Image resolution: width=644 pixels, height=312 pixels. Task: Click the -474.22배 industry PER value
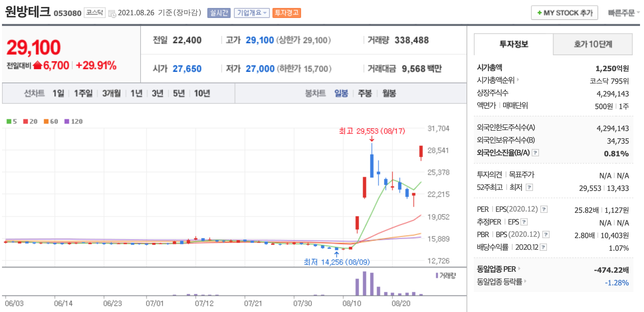tap(611, 270)
